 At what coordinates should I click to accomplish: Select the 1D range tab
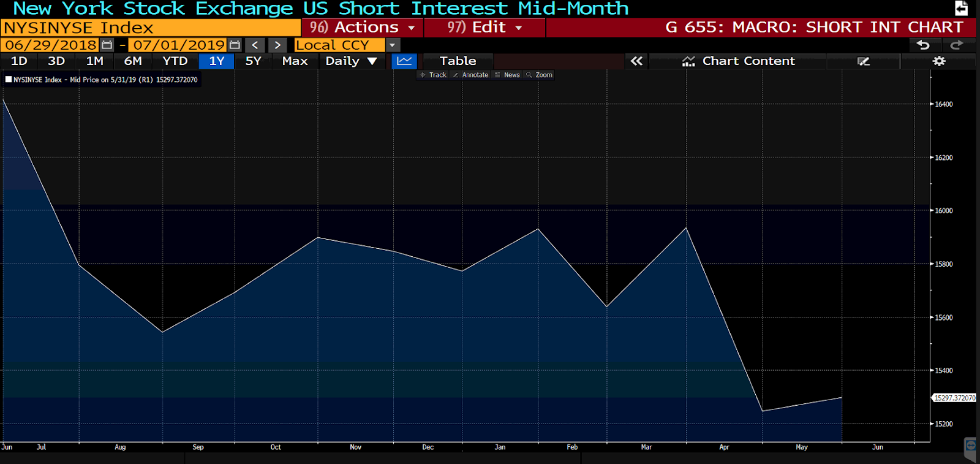19,61
